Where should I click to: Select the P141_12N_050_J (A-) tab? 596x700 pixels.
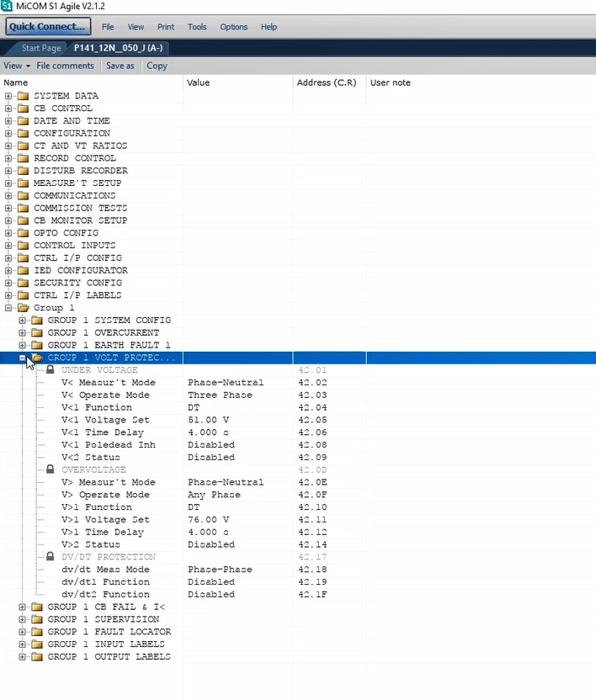tap(119, 48)
